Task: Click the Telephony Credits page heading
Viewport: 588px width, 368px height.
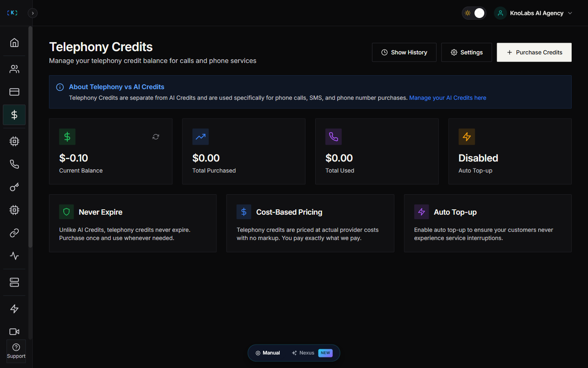Action: coord(101,47)
